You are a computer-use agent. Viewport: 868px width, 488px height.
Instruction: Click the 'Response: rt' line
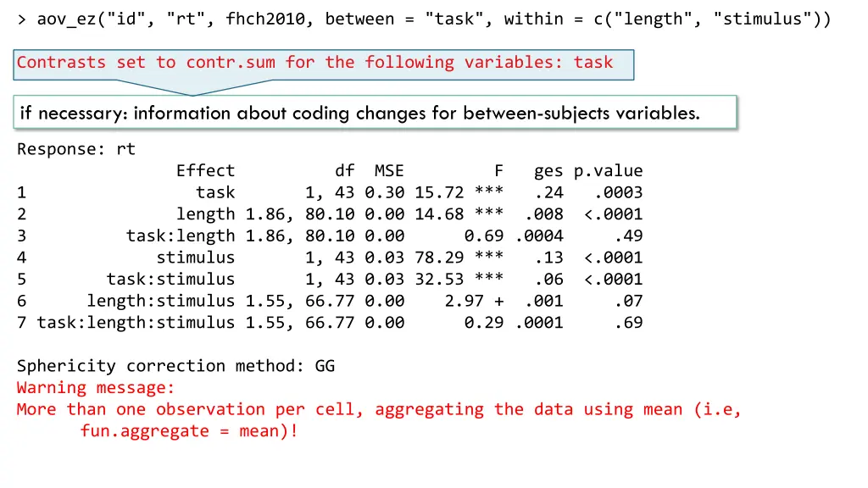pyautogui.click(x=76, y=149)
